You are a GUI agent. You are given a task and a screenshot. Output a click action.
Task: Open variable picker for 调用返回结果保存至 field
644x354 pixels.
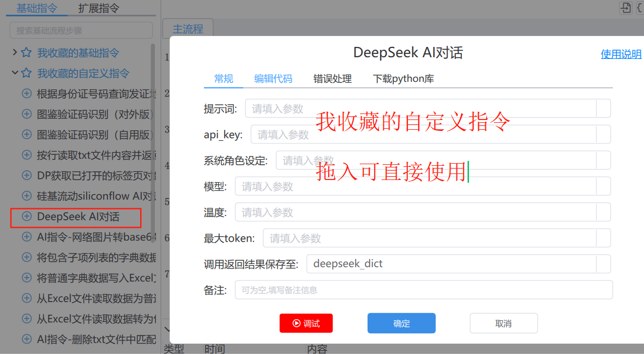pos(603,264)
